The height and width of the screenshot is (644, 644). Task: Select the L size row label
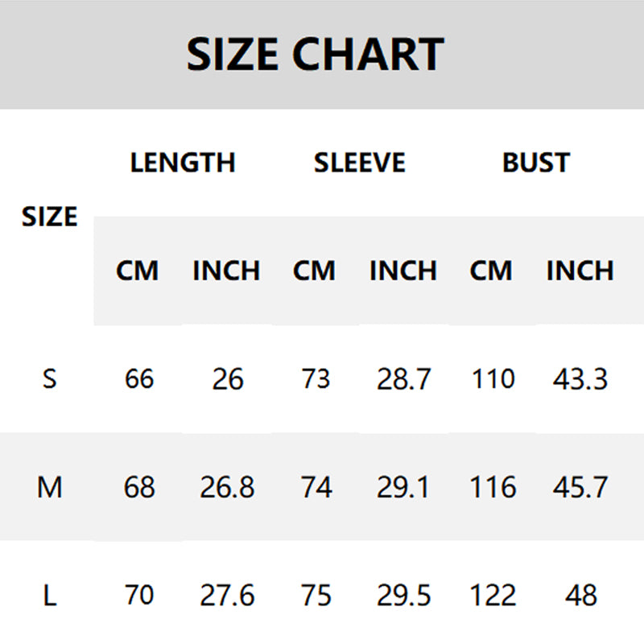pyautogui.click(x=49, y=596)
